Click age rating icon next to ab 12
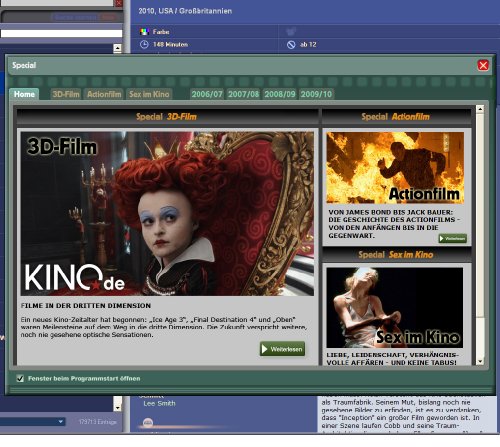Screen dimensions: 500x447 291,45
